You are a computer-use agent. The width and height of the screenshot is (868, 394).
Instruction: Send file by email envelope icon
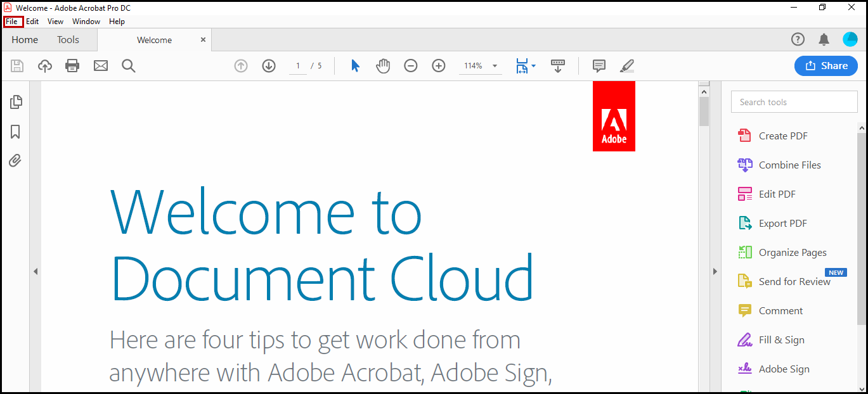pos(101,66)
